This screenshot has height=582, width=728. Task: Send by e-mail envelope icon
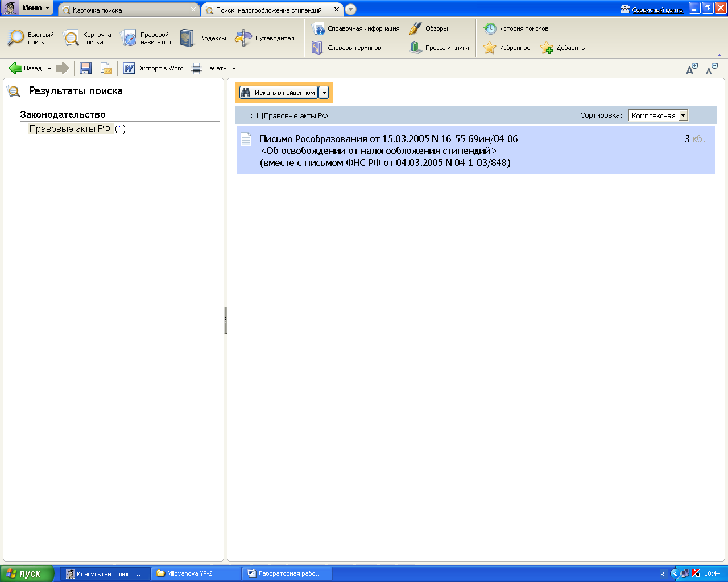pos(106,68)
